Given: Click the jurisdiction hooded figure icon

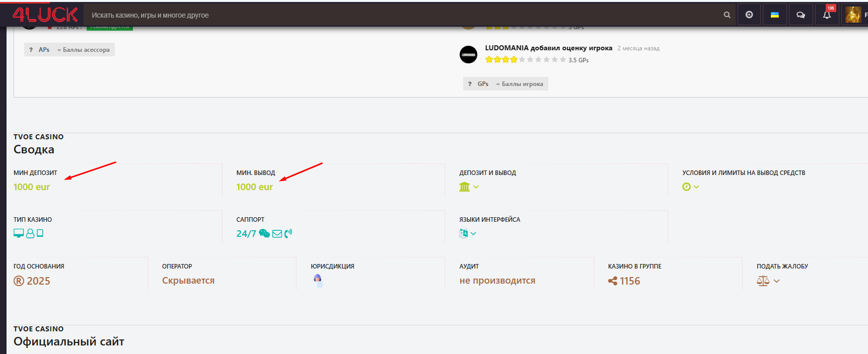Looking at the screenshot, I should pyautogui.click(x=318, y=280).
